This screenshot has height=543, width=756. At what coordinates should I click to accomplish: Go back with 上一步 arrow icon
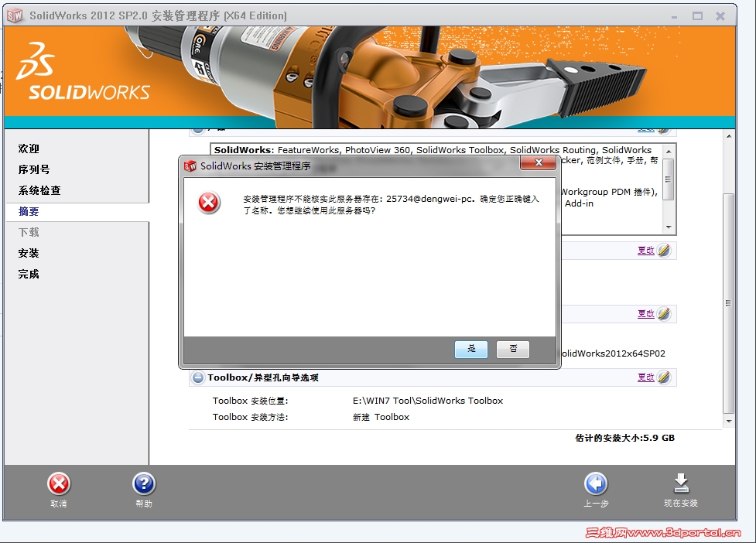596,483
